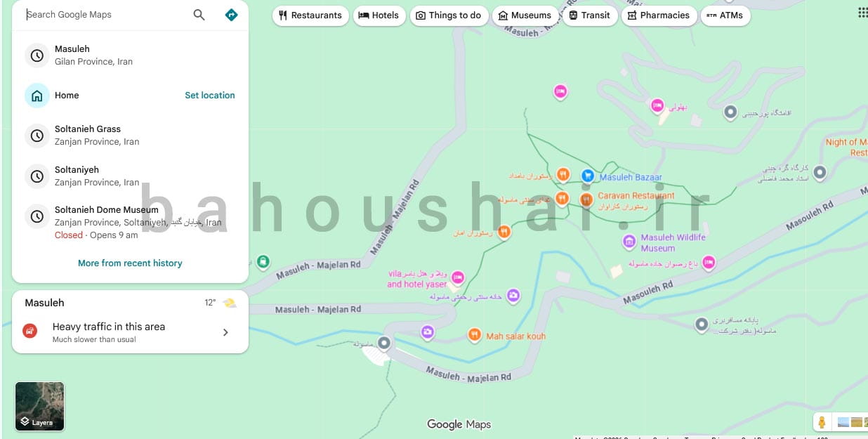
Task: Click the purple camera pin left of Mah salar kouh
Action: [427, 332]
